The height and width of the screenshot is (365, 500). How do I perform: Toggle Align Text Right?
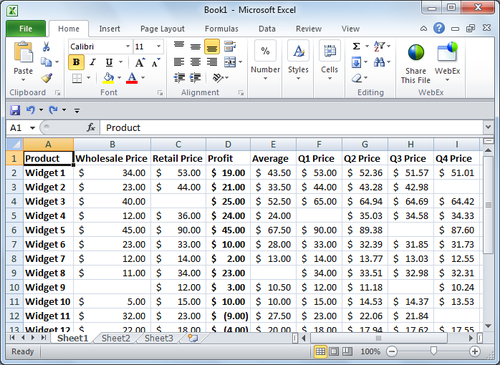212,62
